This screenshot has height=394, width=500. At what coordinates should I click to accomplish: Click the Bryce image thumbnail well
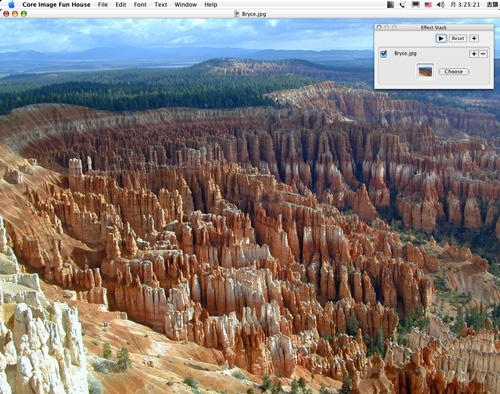point(425,71)
